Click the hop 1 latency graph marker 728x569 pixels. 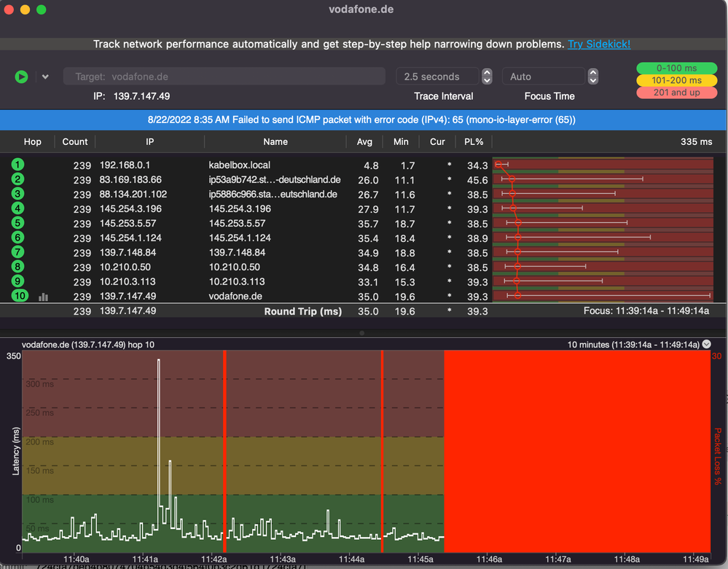pyautogui.click(x=498, y=164)
